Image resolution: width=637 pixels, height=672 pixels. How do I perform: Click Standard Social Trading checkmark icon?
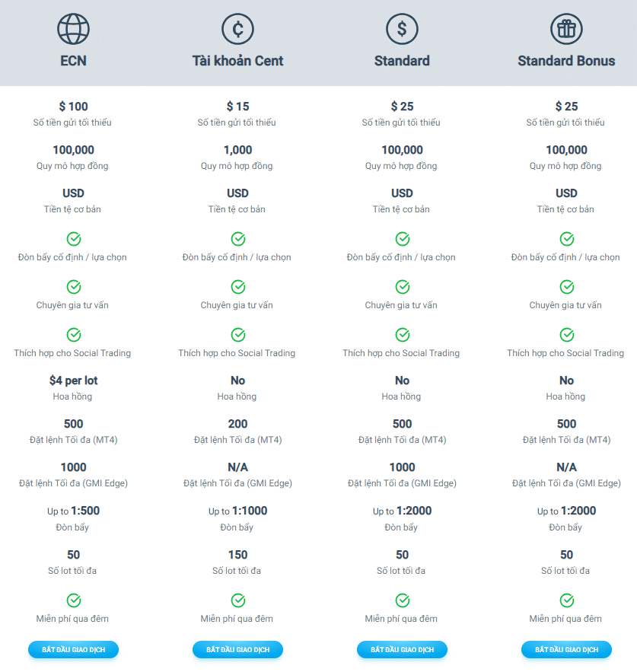[402, 335]
